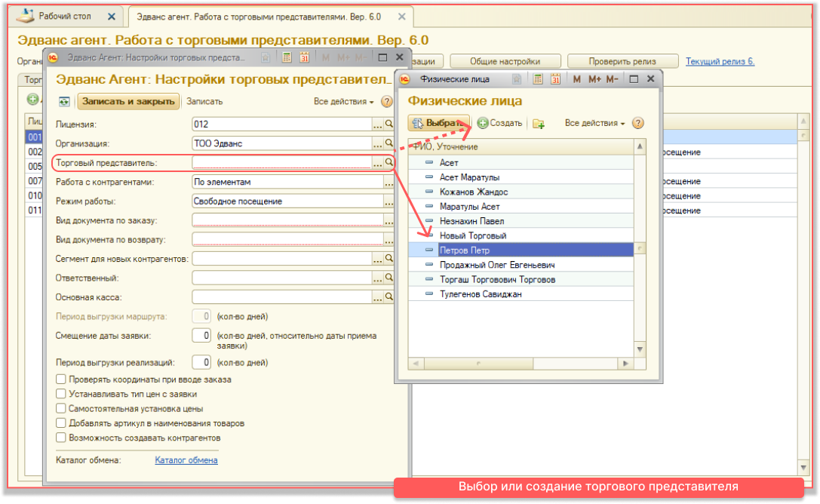Screen dimensions: 820x504
Task: Click magnifier icon in Сегмент для новых контрагентов field
Action: click(x=389, y=258)
